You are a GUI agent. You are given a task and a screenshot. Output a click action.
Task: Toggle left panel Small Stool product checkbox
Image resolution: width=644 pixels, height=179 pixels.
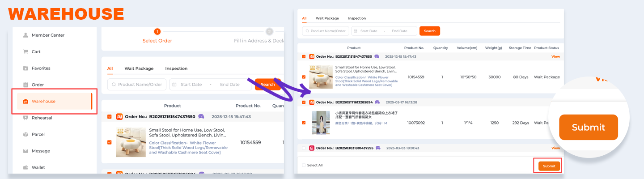coord(110,142)
